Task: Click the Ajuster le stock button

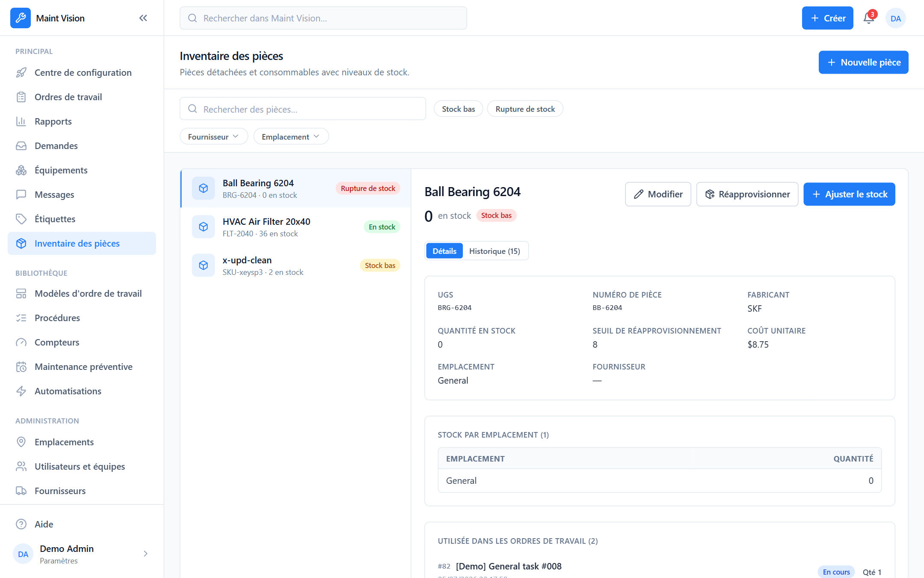Action: [x=850, y=194]
